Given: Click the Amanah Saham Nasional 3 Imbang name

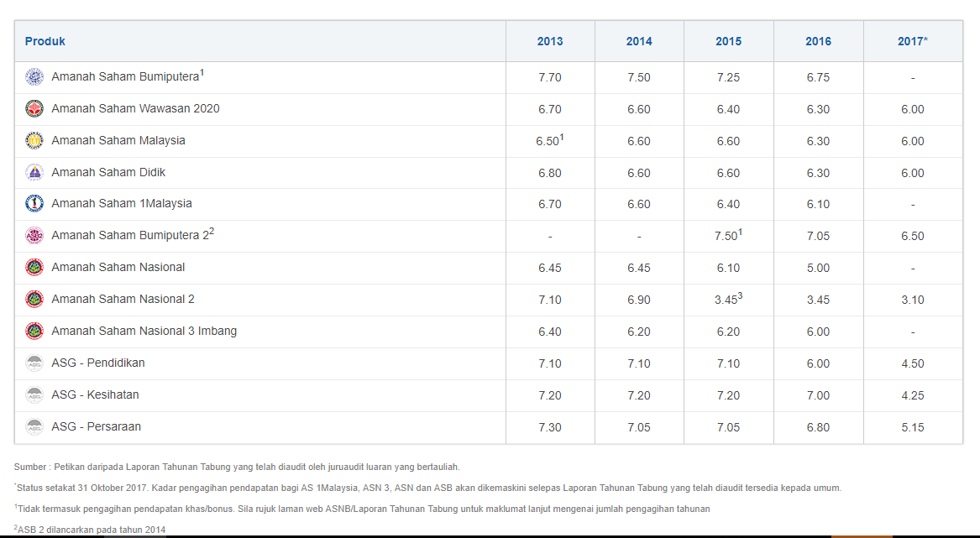Looking at the screenshot, I should 144,332.
